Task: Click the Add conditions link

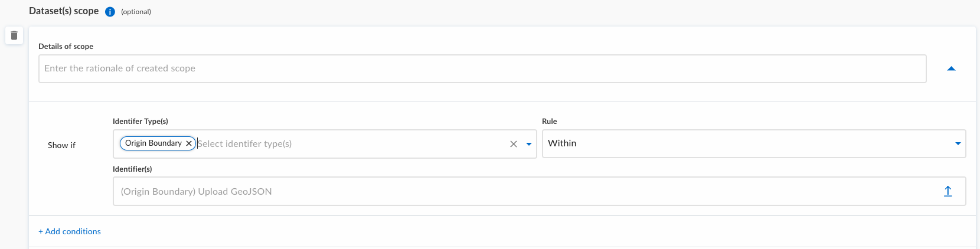Action: (x=70, y=231)
